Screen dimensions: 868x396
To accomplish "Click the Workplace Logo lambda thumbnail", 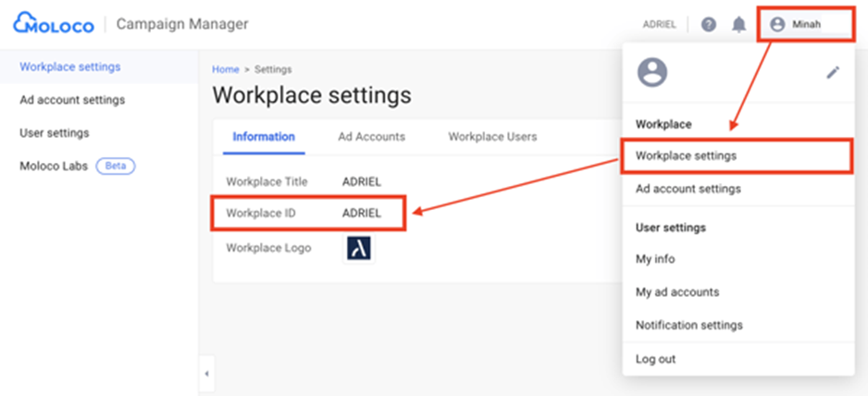I will tap(359, 248).
